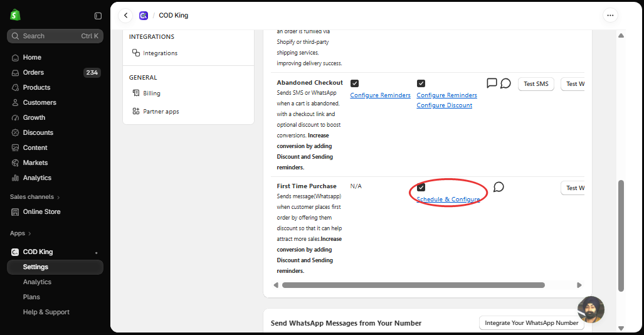Screen dimensions: 644x335
Task: Click the Integrations link icon
Action: point(136,53)
